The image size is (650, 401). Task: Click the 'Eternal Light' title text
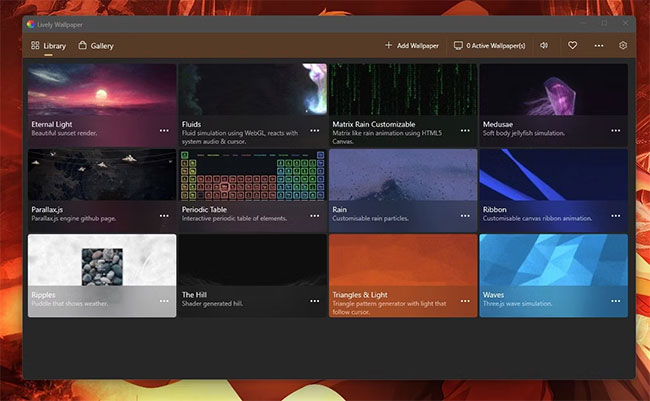click(x=52, y=124)
